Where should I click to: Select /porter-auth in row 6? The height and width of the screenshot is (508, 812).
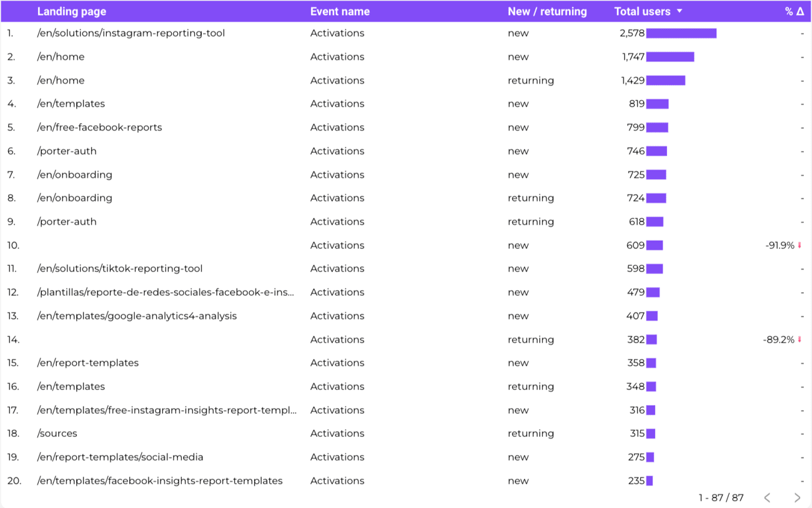67,151
